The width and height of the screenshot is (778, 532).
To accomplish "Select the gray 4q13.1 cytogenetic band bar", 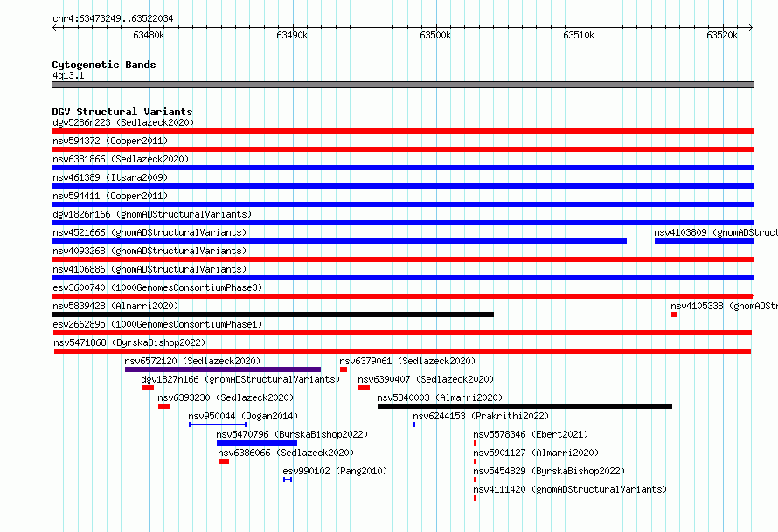I will click(402, 86).
